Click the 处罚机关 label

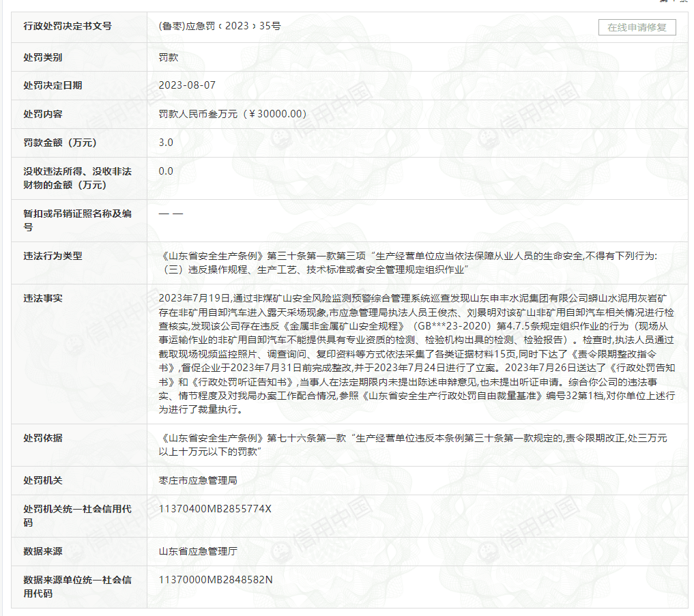pos(43,480)
